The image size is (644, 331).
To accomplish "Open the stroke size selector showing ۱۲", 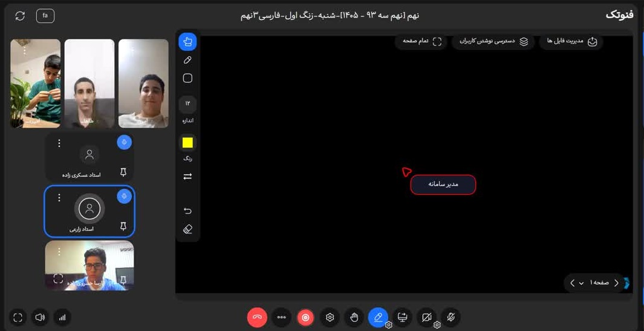I will (187, 103).
